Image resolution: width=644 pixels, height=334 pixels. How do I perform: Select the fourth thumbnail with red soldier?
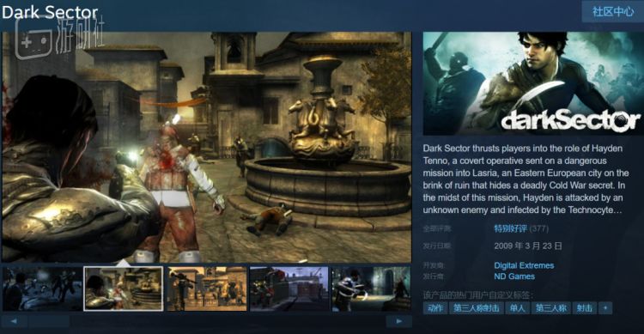(x=289, y=288)
